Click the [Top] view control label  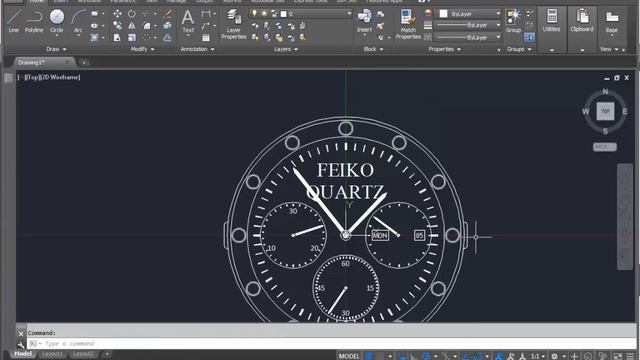(31, 77)
